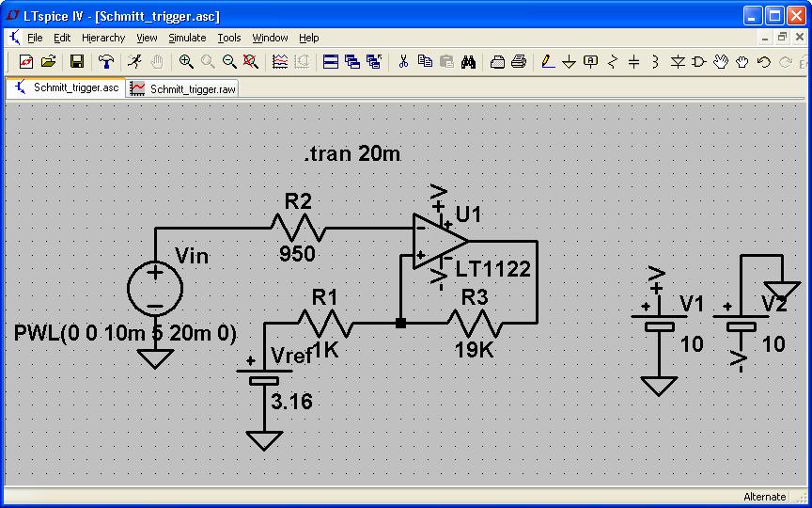Select the Pan magnifier icon
Screen dimensions: 812x508
click(x=208, y=62)
